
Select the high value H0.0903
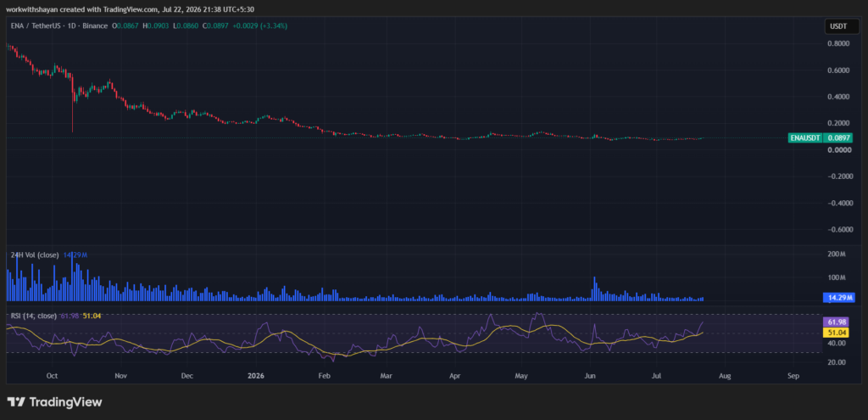pyautogui.click(x=156, y=25)
